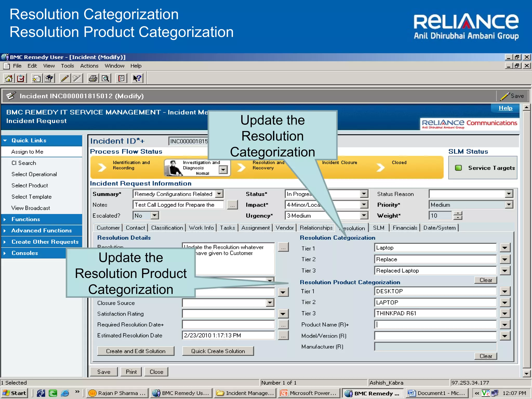The height and width of the screenshot is (399, 532).
Task: Click the Print toolbar icon
Action: click(93, 78)
